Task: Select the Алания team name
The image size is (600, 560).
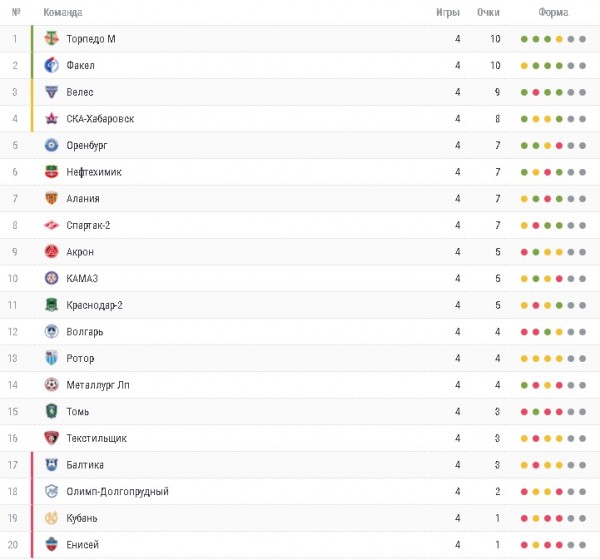Action: click(83, 198)
